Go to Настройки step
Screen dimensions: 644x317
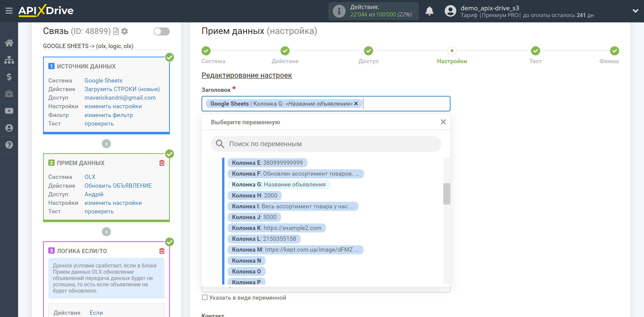pos(452,51)
